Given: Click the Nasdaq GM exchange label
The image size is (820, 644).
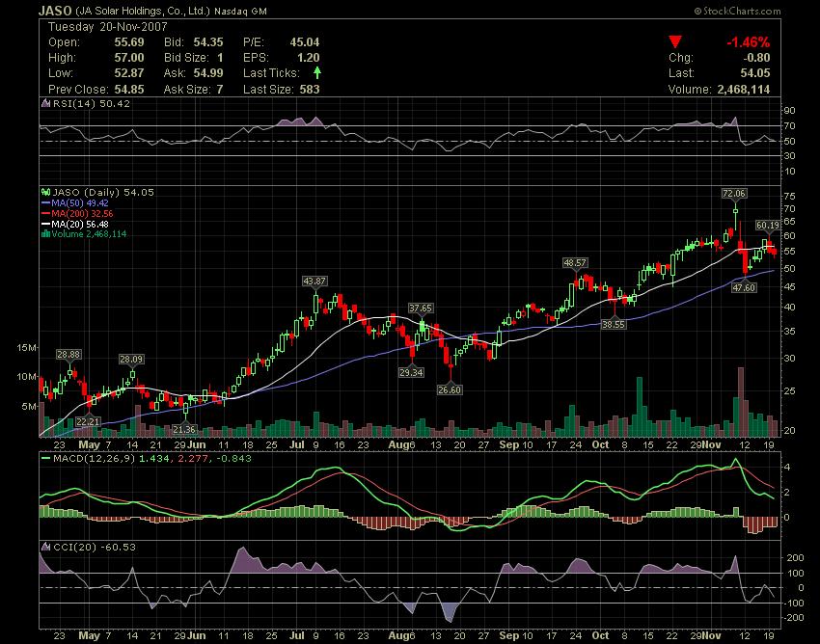Looking at the screenshot, I should 240,11.
